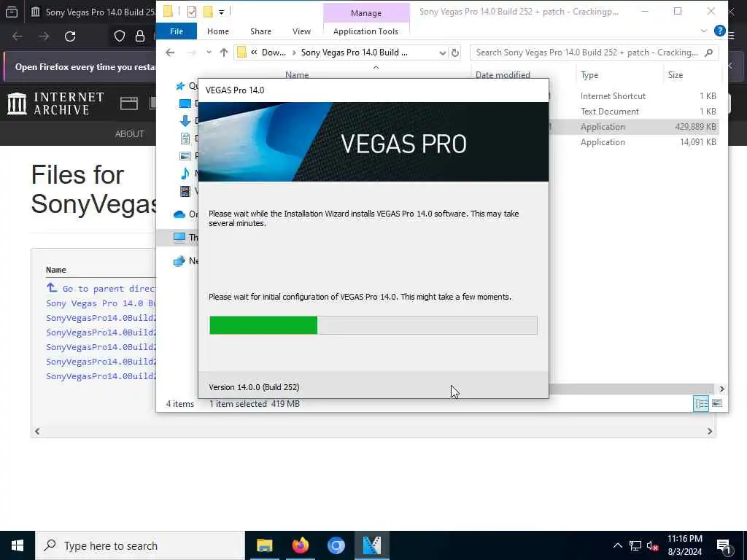Viewport: 747px width, 560px height.
Task: Switch Explorer to the Details view using the status bar icon
Action: tap(701, 404)
